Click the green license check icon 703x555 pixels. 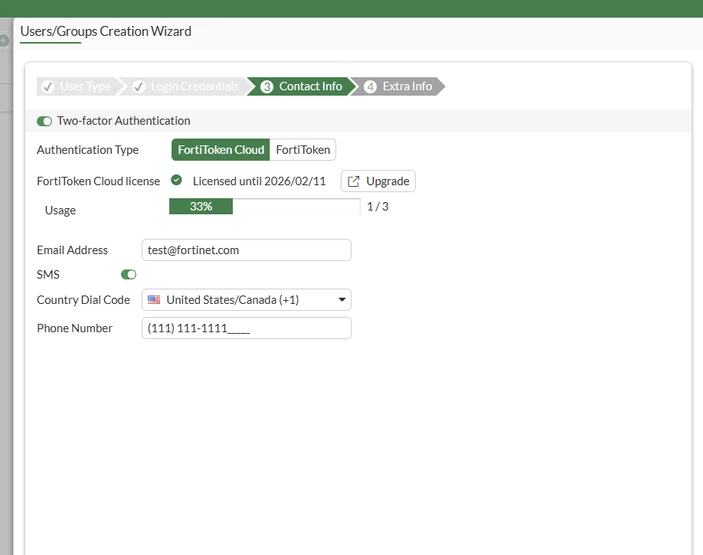tap(177, 180)
